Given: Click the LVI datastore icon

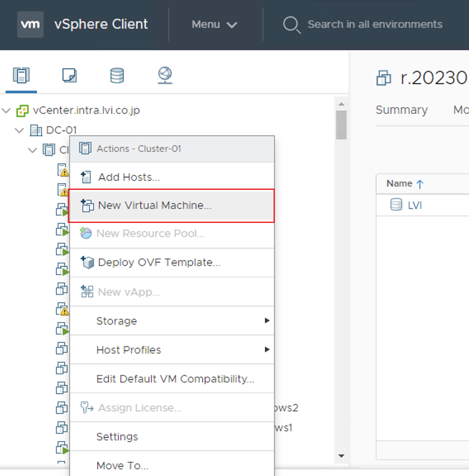Looking at the screenshot, I should [x=396, y=205].
